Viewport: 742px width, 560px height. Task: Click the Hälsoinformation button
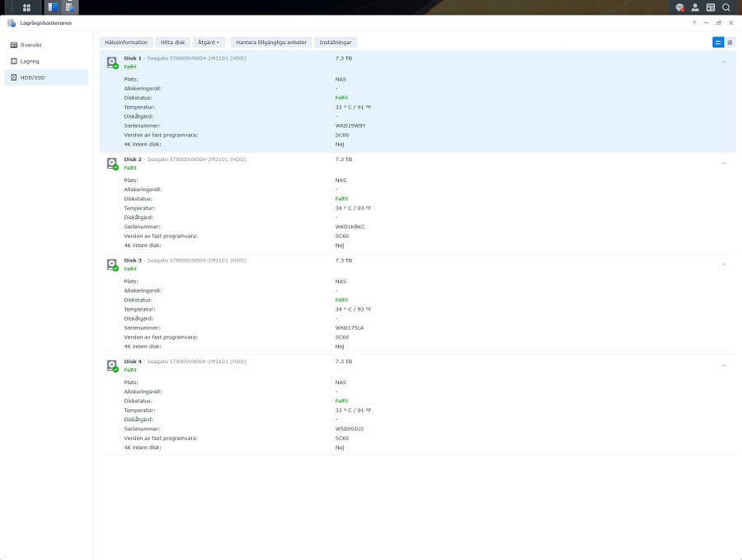pos(126,43)
